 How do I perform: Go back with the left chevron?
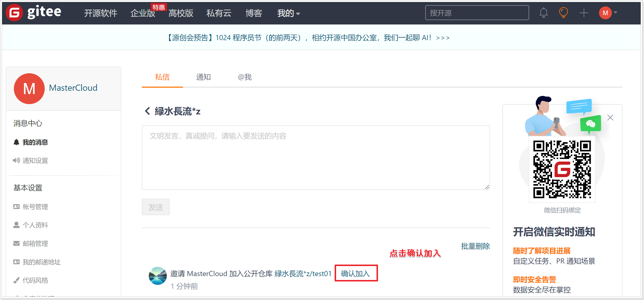tap(148, 111)
